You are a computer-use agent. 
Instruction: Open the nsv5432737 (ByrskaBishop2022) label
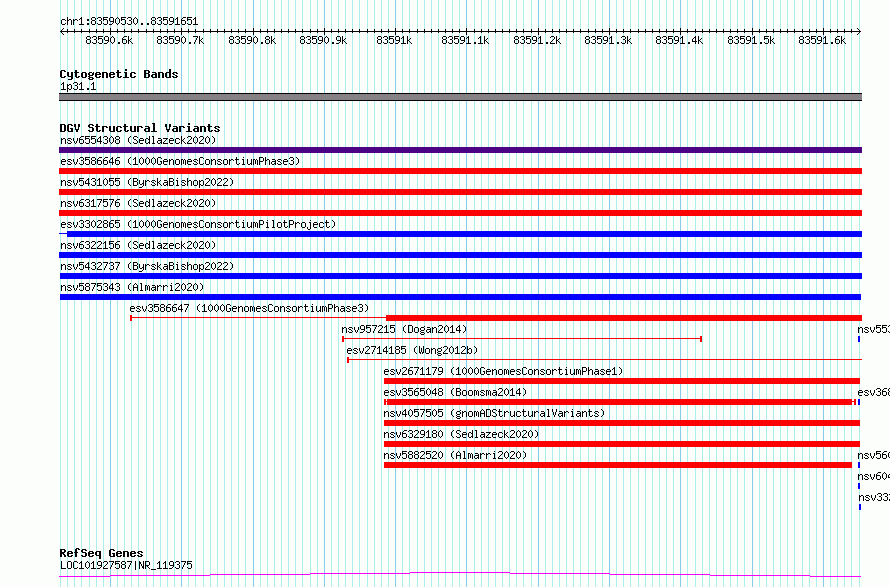[x=147, y=266]
